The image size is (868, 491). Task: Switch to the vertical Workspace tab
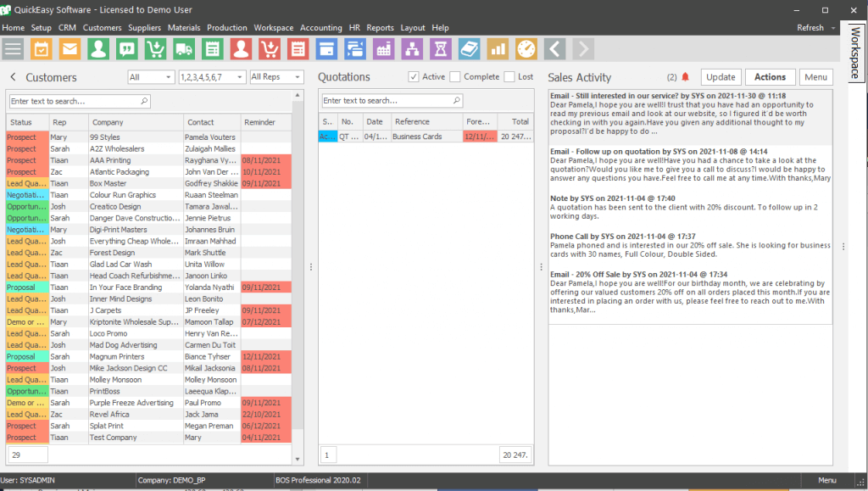pos(856,53)
